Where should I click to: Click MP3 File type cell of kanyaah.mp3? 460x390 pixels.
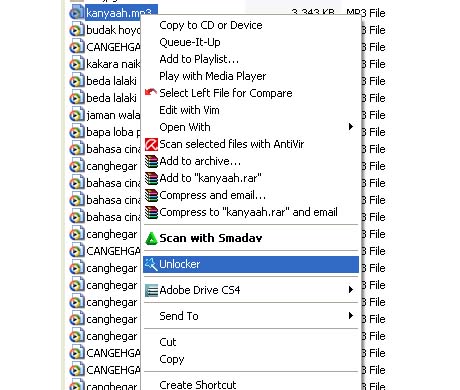(x=366, y=13)
